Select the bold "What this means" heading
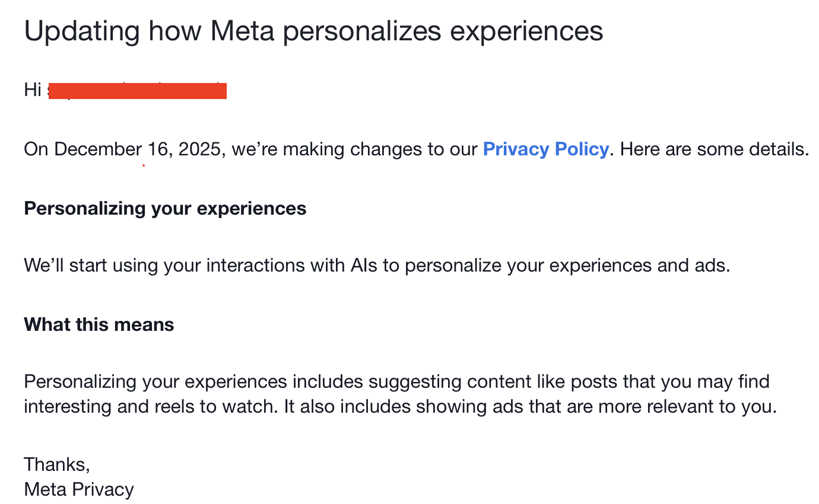 point(99,324)
